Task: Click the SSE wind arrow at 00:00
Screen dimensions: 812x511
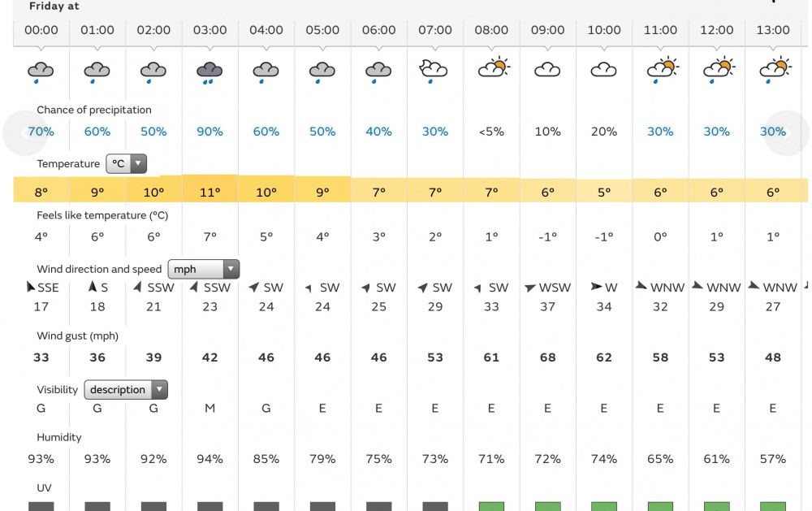Action: coord(31,287)
